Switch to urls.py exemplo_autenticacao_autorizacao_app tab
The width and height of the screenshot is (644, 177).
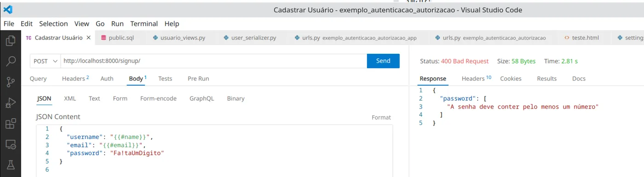(x=359, y=38)
